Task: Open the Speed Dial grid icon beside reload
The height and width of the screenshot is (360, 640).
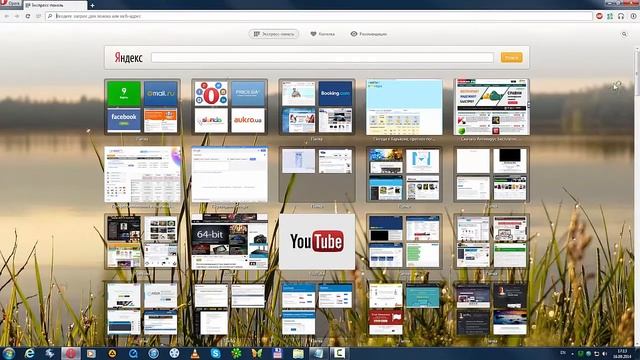Action: coord(38,16)
